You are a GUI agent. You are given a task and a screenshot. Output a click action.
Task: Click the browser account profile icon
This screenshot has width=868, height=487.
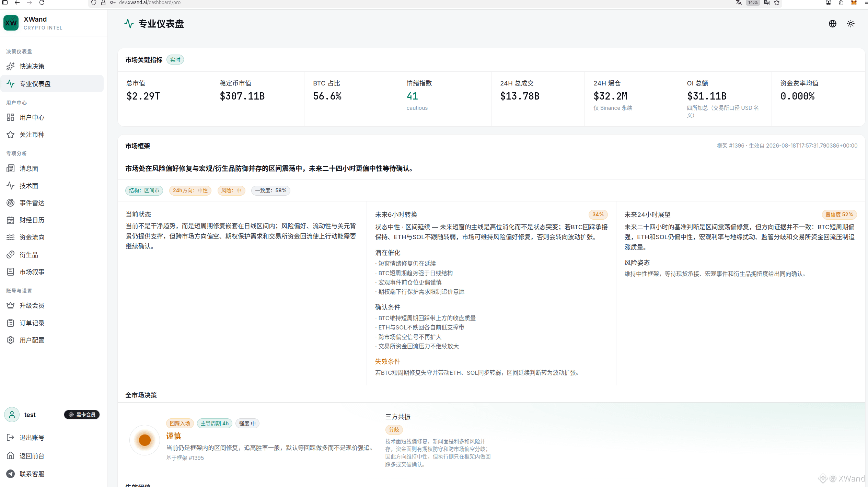(828, 3)
